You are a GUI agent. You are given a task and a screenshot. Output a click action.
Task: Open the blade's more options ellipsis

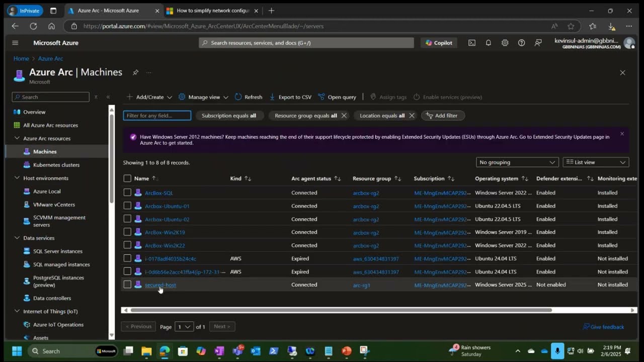pyautogui.click(x=148, y=72)
